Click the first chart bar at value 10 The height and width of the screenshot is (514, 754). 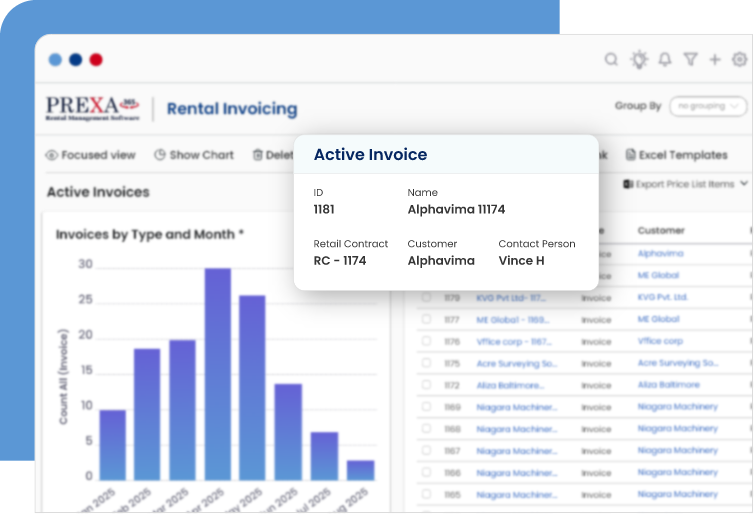tap(113, 445)
